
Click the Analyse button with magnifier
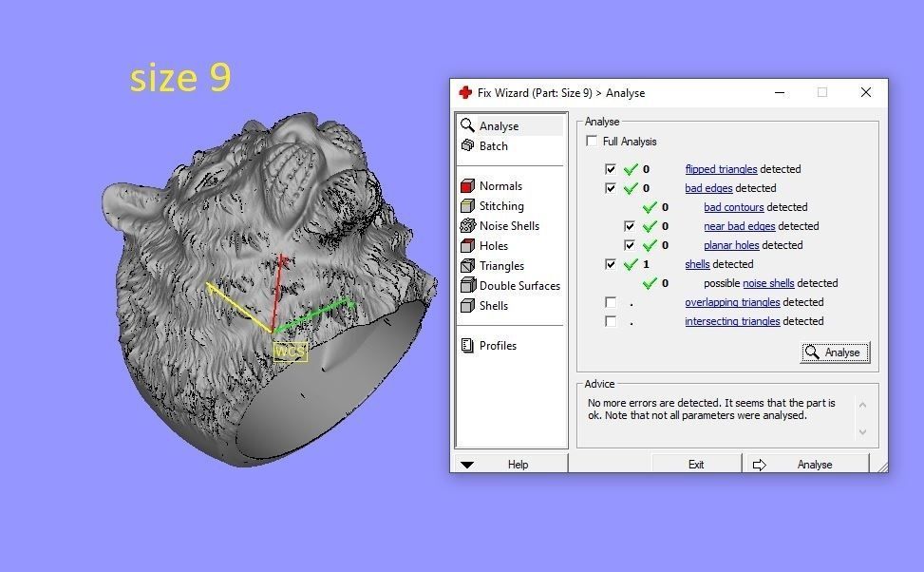(x=835, y=353)
